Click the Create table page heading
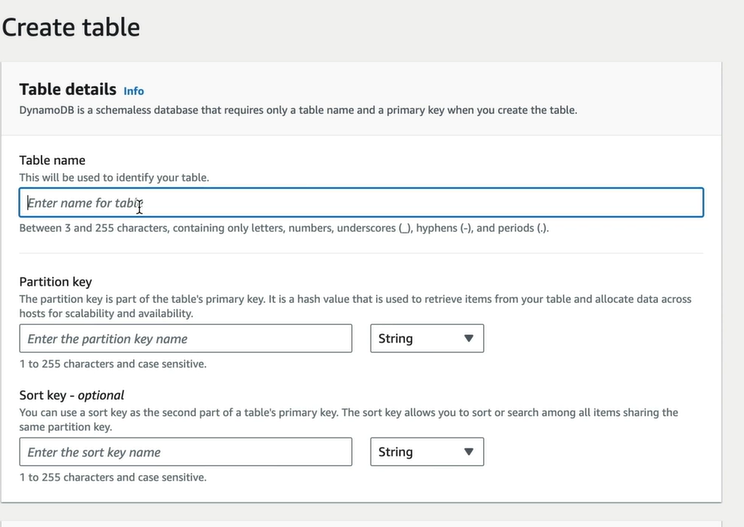This screenshot has height=527, width=744. pyautogui.click(x=71, y=27)
